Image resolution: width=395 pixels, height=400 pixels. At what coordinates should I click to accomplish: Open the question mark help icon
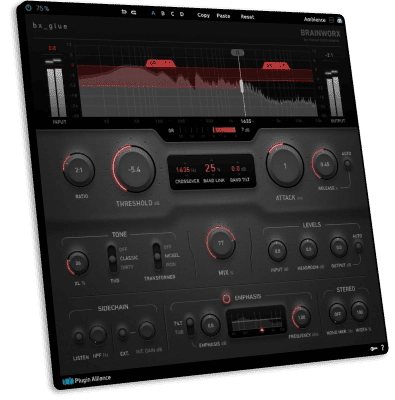point(382,348)
